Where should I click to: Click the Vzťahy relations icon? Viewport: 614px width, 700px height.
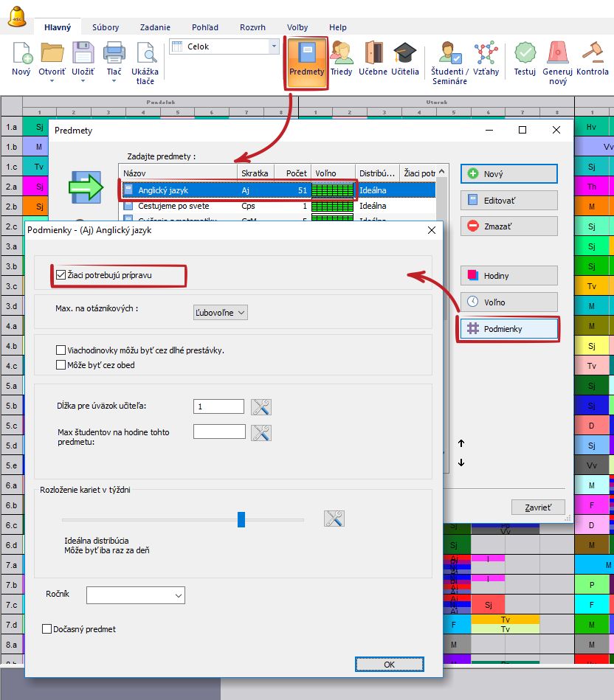(486, 58)
